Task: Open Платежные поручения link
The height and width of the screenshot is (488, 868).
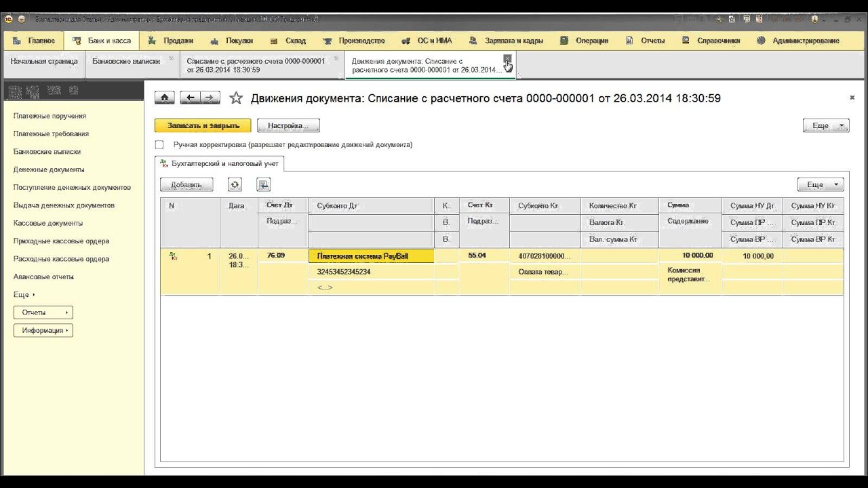Action: click(50, 116)
